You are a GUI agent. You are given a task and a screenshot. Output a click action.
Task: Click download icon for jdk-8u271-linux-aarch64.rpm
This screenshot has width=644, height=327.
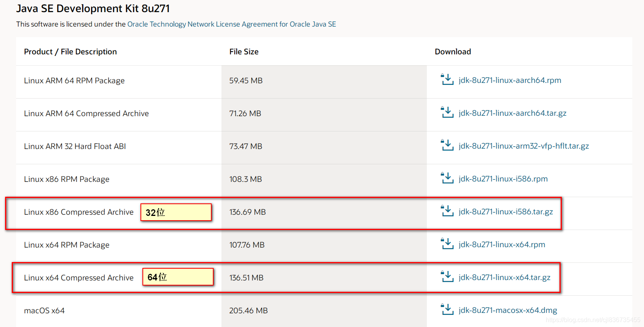click(447, 79)
